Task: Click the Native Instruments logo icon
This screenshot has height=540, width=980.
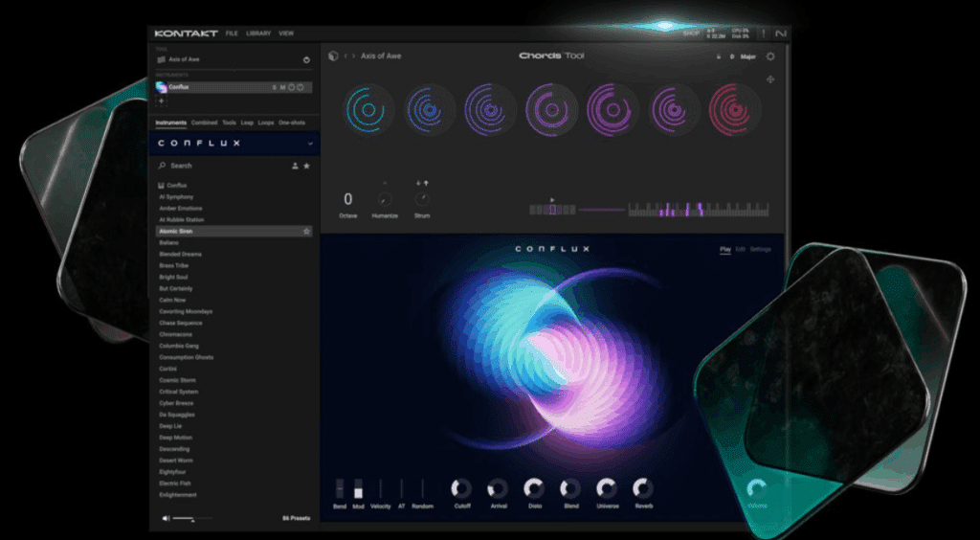Action: coord(780,34)
